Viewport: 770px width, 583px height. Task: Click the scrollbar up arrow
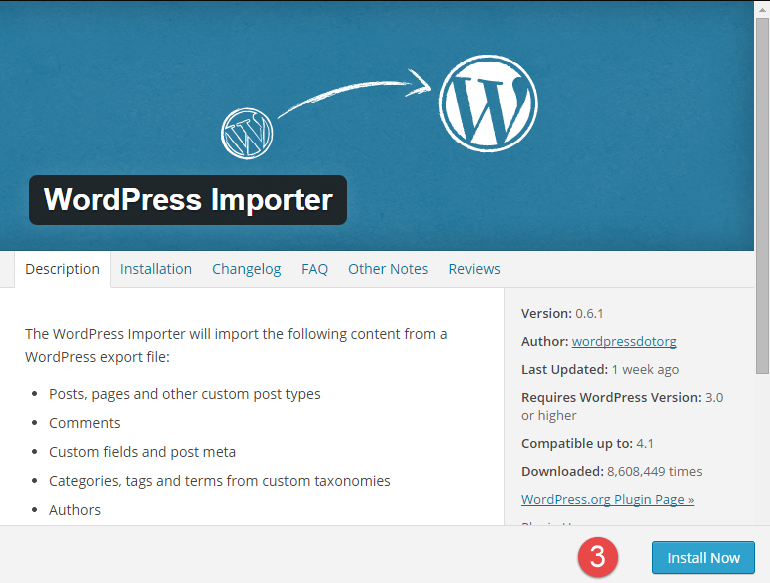point(762,9)
